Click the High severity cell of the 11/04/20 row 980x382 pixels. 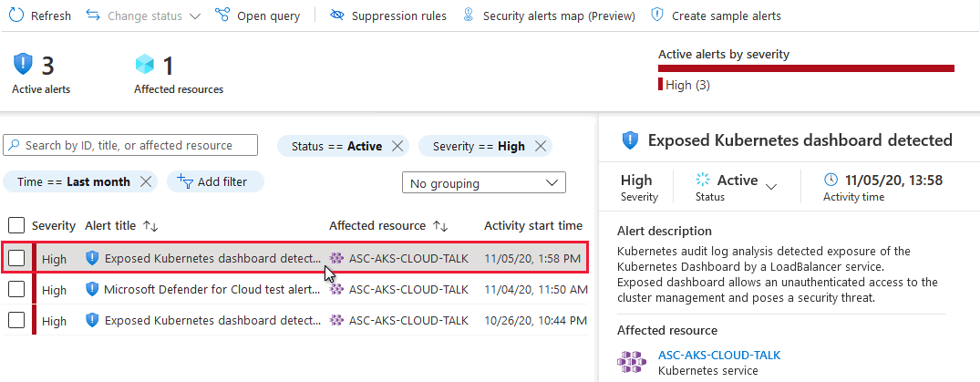(55, 290)
